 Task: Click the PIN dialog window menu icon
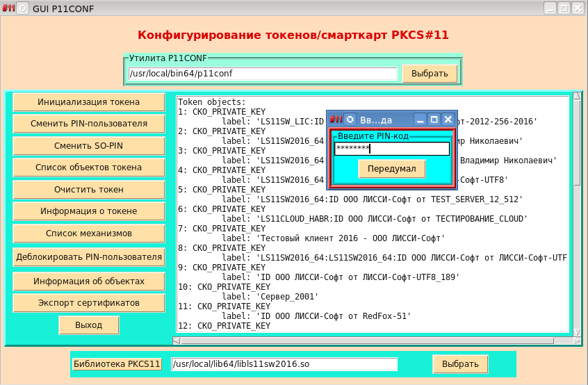pos(350,120)
